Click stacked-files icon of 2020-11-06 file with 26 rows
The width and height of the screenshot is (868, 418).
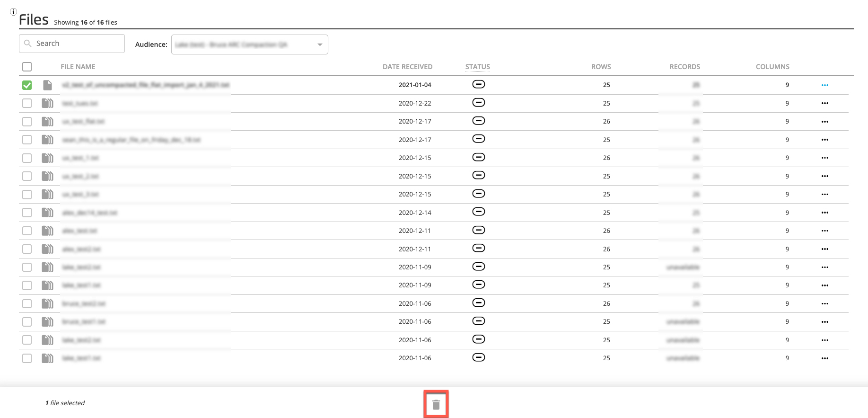[47, 303]
